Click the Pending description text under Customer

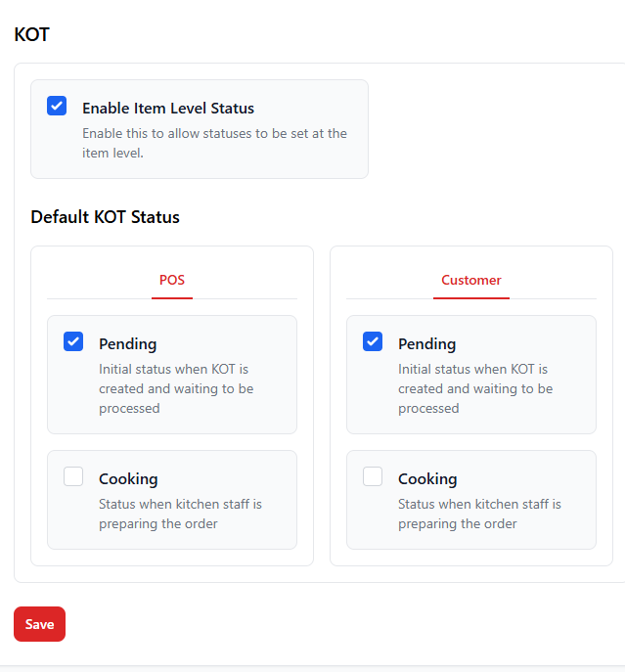(475, 388)
